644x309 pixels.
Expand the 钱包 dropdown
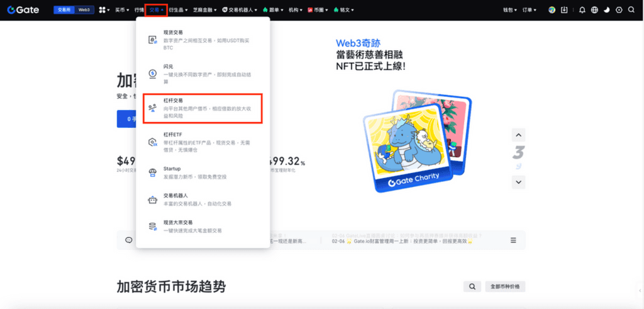pyautogui.click(x=510, y=10)
